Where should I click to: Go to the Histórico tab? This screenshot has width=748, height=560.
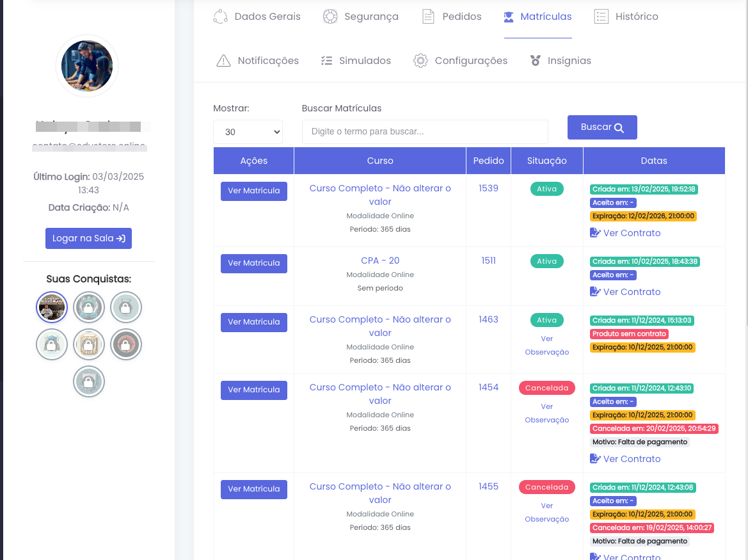coord(626,17)
